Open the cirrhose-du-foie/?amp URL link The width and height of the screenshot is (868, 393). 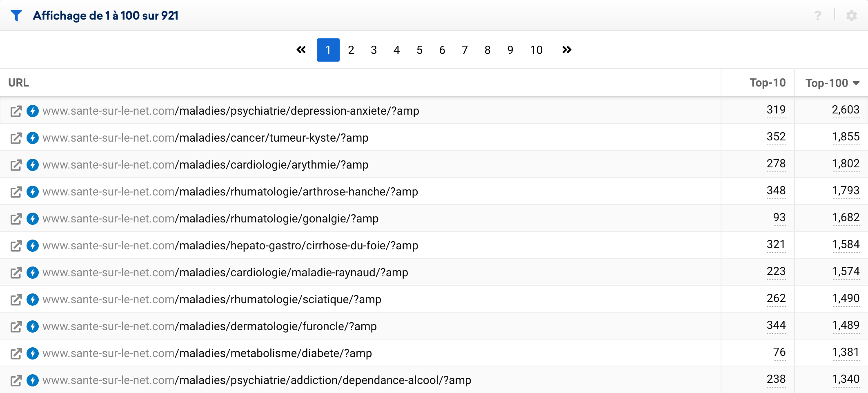click(230, 246)
